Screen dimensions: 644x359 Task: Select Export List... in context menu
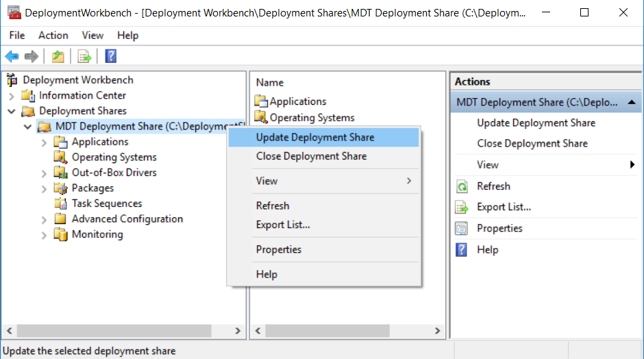(x=323, y=225)
